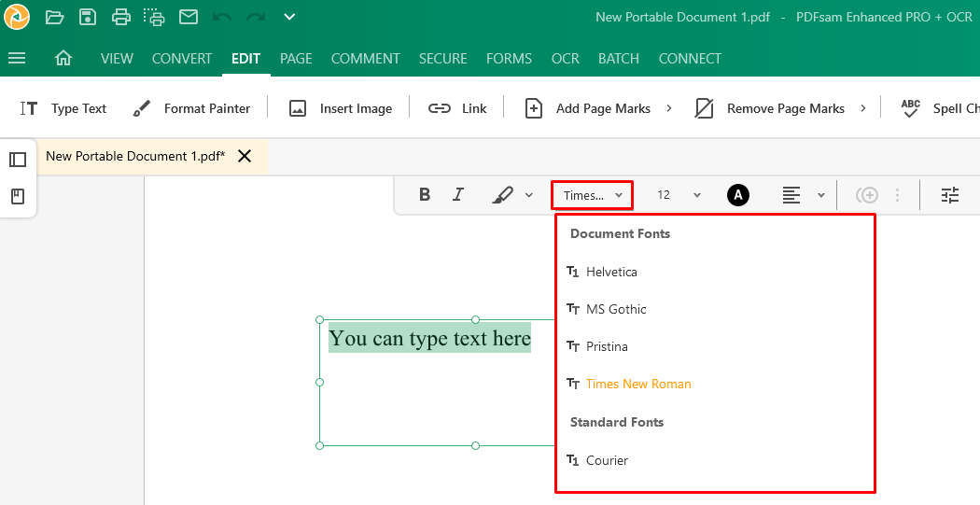Click the PDFsam application logo icon

(x=17, y=17)
